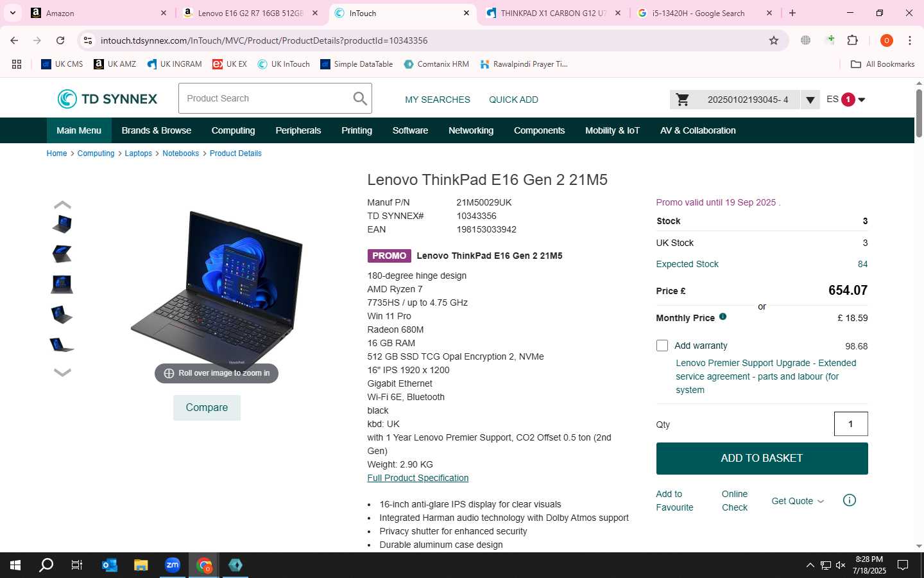
Task: Expand the basket selector dropdown arrow
Action: 810,100
